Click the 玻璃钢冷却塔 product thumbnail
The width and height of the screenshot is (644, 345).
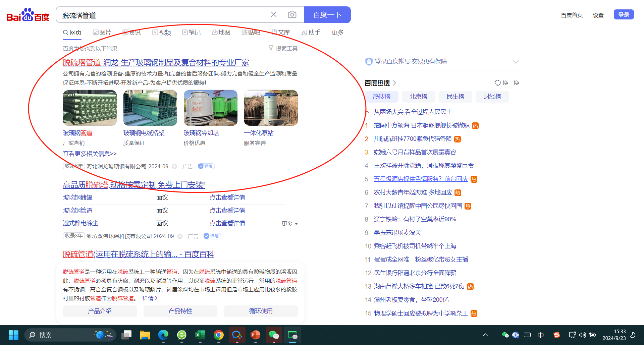[211, 108]
